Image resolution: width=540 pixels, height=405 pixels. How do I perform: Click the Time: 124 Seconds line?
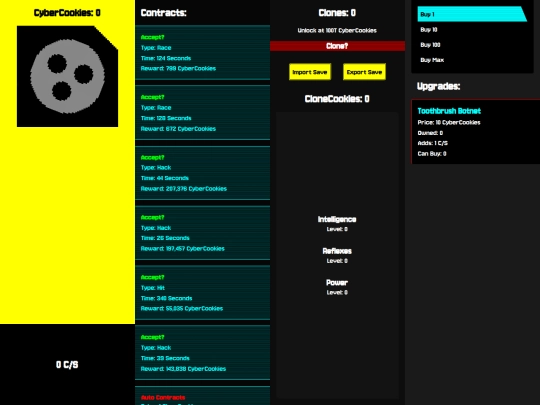click(x=166, y=58)
